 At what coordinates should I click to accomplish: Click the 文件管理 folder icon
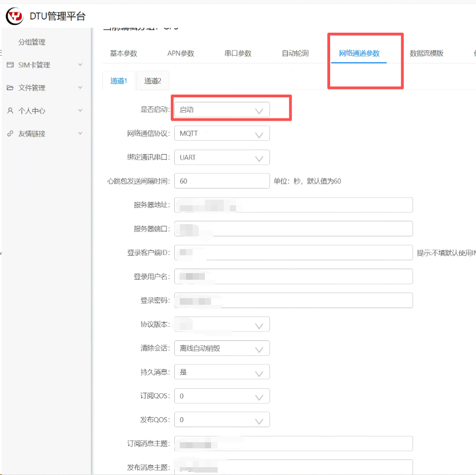[10, 88]
